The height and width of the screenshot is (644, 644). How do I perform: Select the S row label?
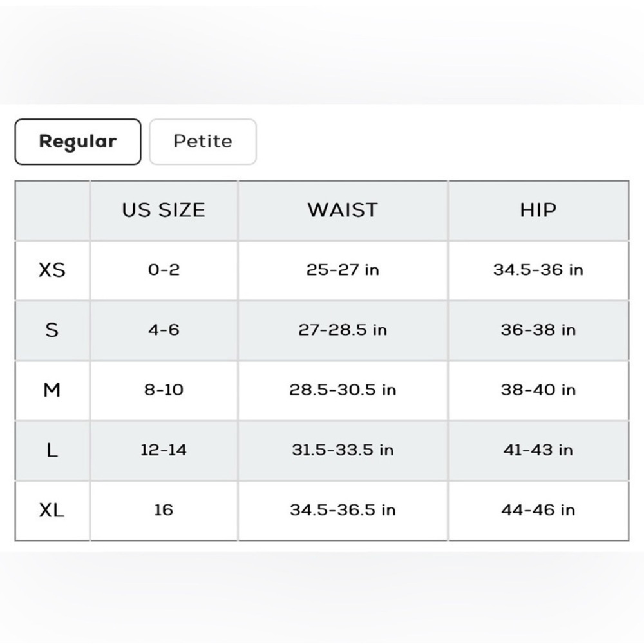point(52,330)
